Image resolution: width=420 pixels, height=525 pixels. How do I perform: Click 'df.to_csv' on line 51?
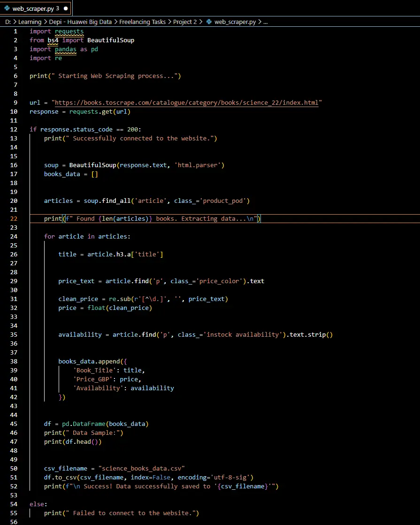coord(60,478)
